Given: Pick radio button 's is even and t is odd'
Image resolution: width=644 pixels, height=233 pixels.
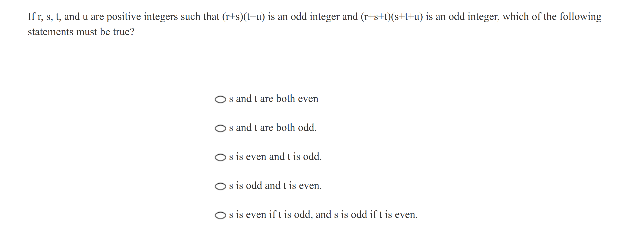Looking at the screenshot, I should point(220,157).
